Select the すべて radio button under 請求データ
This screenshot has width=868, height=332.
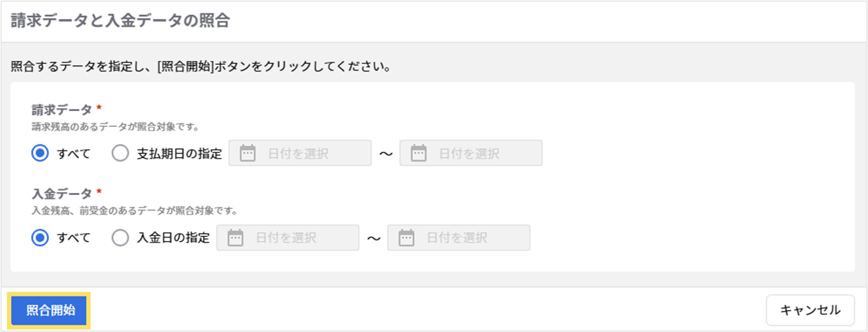point(40,153)
